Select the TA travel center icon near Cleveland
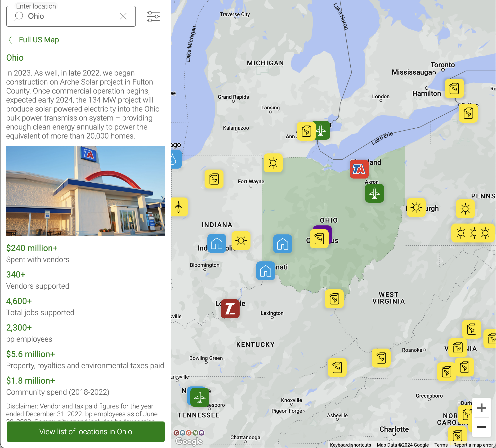 click(359, 169)
